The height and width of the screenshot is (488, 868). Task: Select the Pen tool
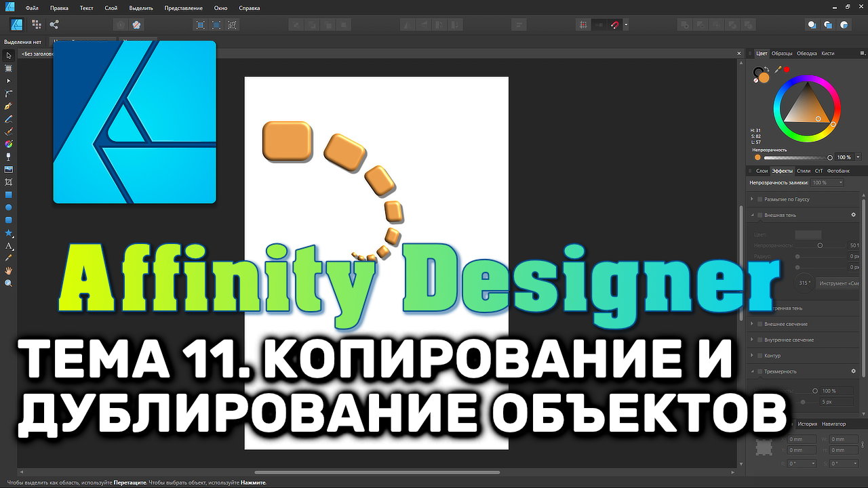(x=9, y=106)
